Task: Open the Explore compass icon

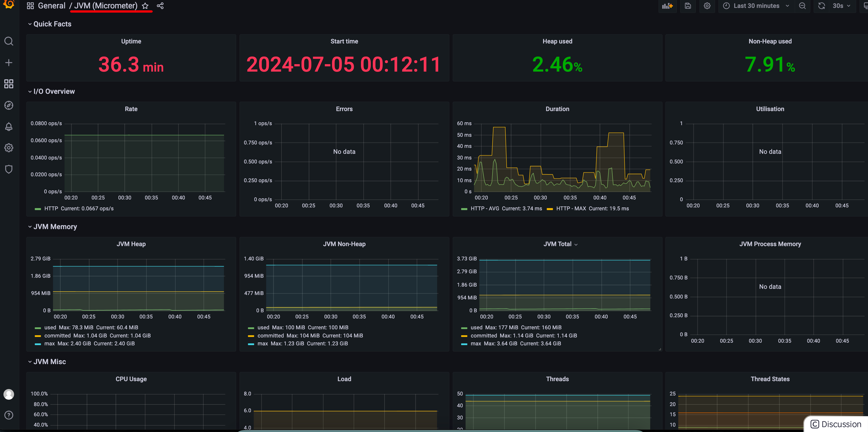Action: pos(9,105)
